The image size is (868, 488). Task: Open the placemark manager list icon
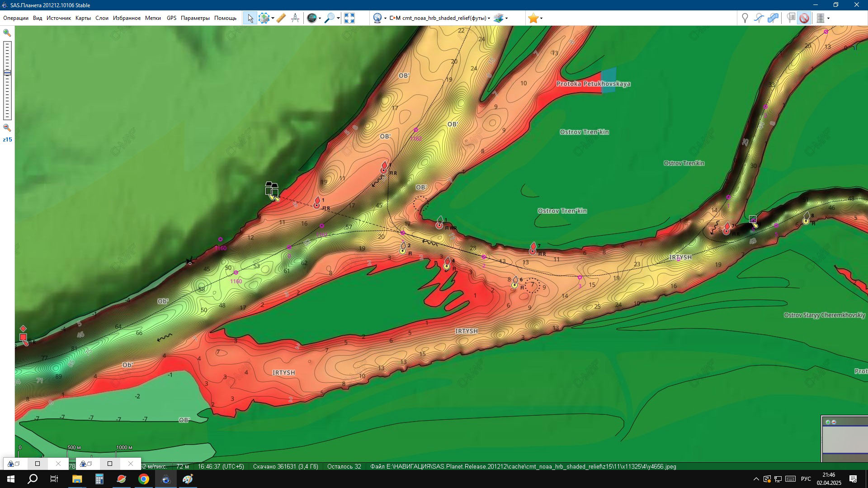click(x=791, y=18)
